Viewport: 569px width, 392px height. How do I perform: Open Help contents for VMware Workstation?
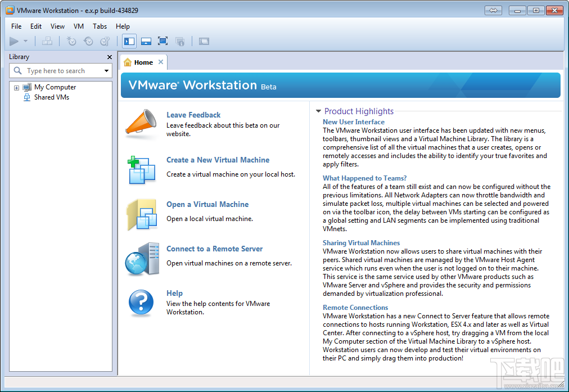[174, 293]
